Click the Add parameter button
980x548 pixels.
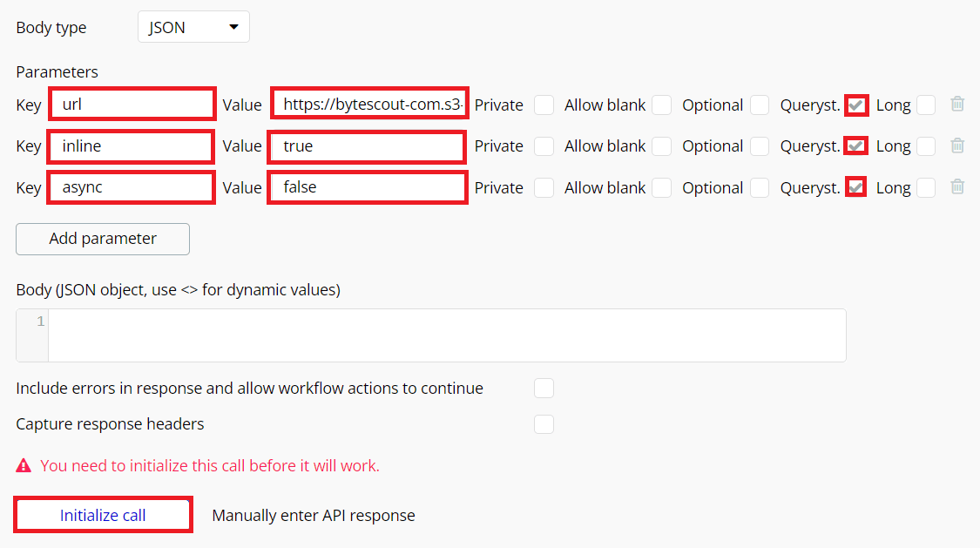[103, 239]
